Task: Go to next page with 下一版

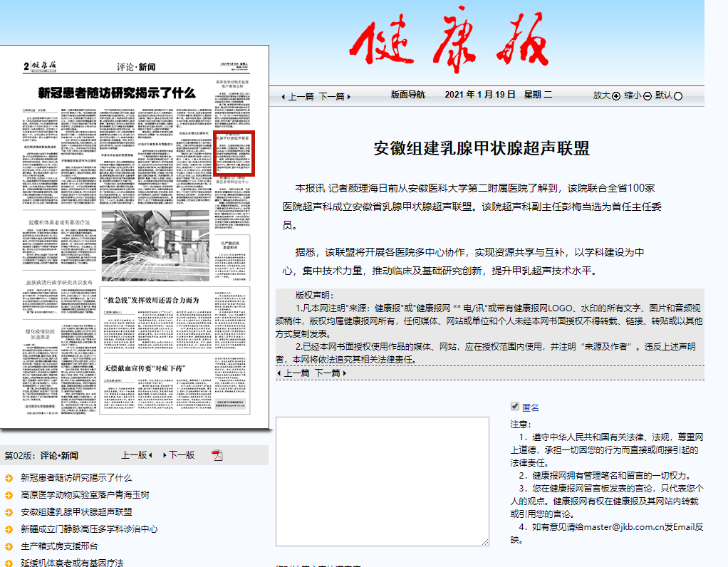Action: coord(180,455)
